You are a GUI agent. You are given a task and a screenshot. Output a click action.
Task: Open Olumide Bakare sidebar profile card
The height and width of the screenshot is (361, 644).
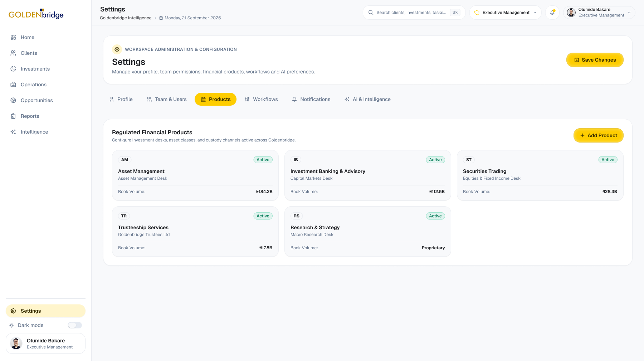pos(45,343)
